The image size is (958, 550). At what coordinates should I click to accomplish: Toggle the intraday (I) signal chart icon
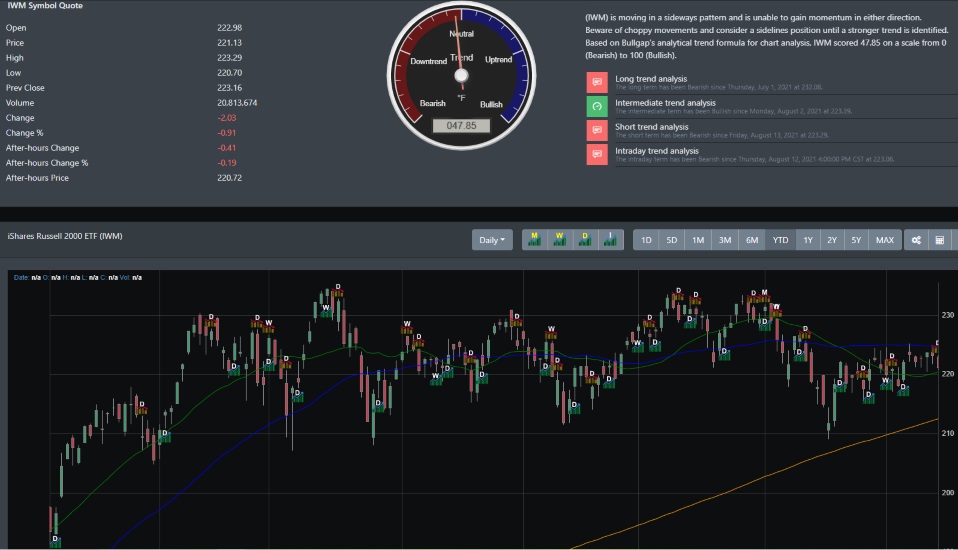(x=610, y=240)
